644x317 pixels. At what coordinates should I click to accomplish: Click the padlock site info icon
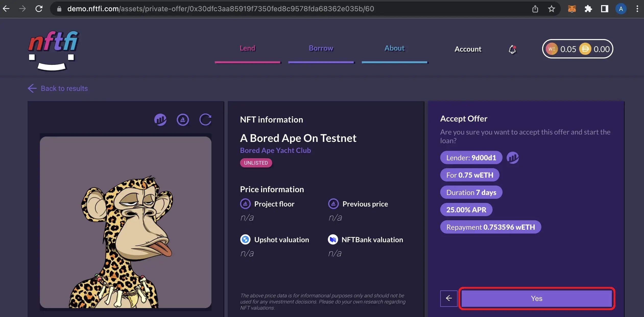[59, 9]
